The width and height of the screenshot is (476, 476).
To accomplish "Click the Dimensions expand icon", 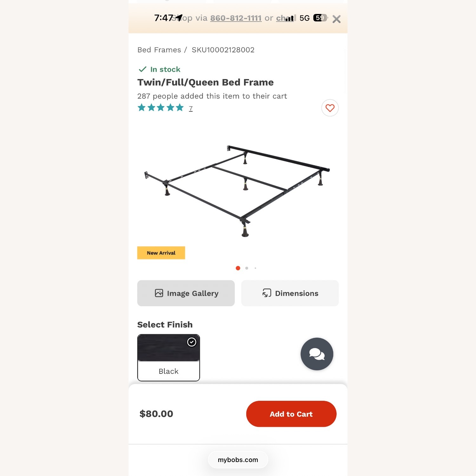I will 267,293.
